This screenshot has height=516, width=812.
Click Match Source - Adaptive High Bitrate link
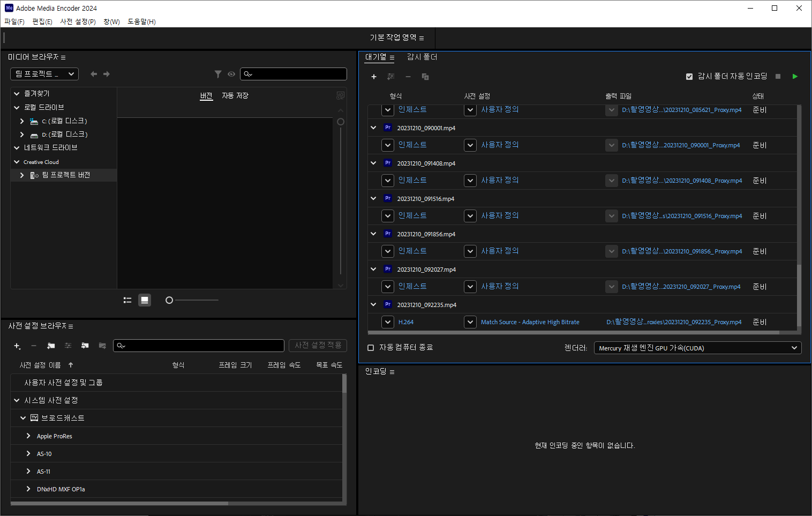point(530,322)
